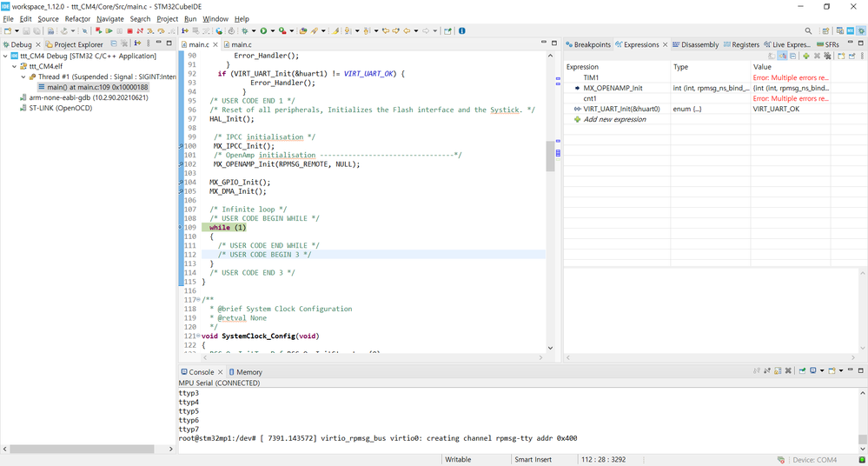Click Collapse All icon in Debug view
The height and width of the screenshot is (466, 868).
[114, 43]
